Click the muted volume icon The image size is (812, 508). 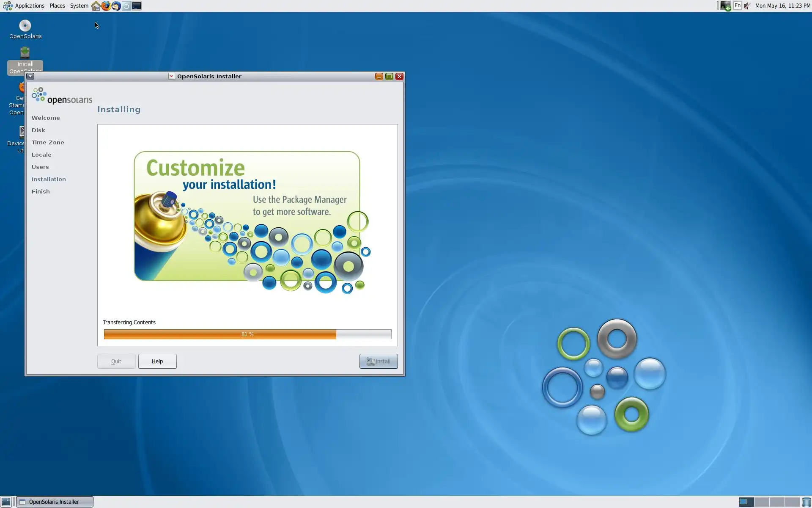(x=747, y=6)
